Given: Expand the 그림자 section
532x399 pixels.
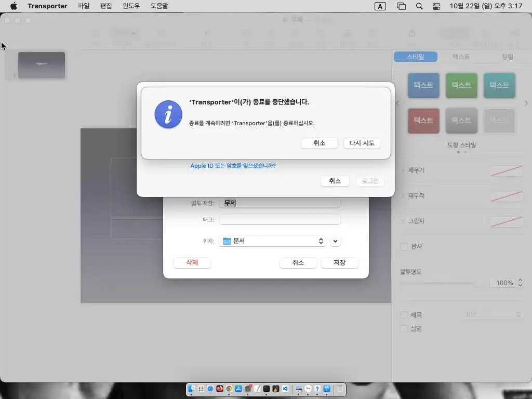Looking at the screenshot, I should [403, 221].
